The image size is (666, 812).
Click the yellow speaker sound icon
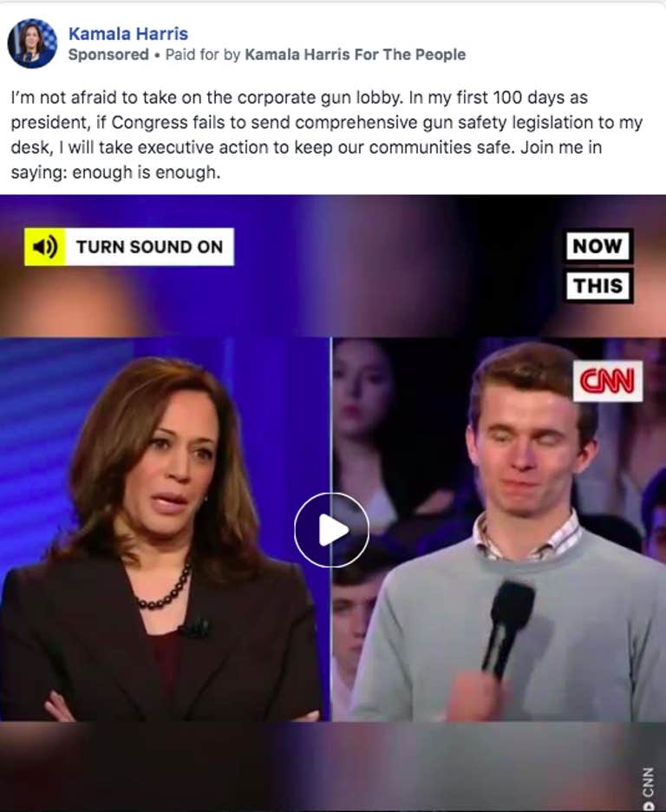click(x=45, y=247)
